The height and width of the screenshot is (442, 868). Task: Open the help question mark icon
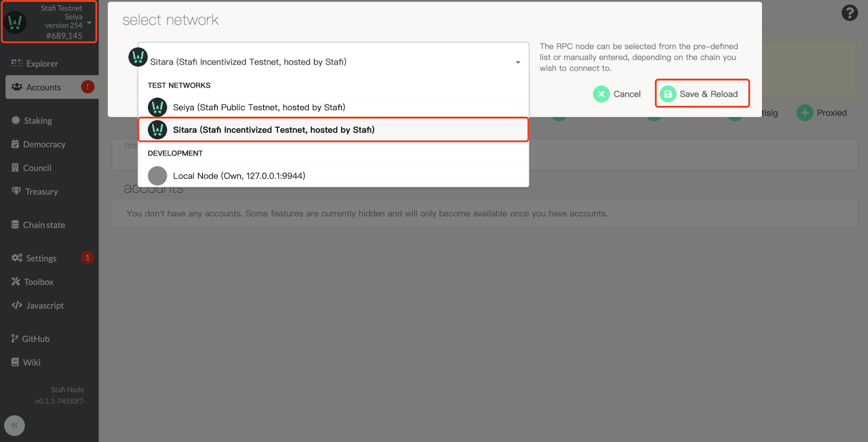(x=850, y=12)
